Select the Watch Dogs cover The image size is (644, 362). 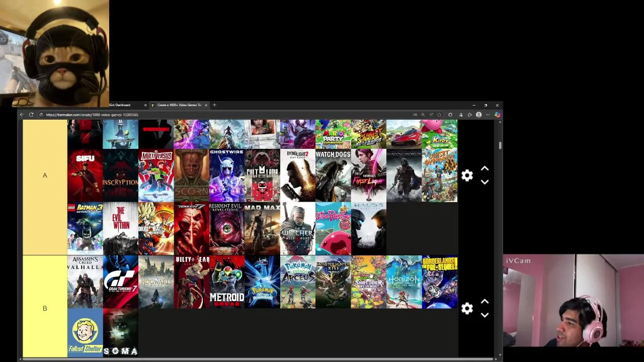333,175
